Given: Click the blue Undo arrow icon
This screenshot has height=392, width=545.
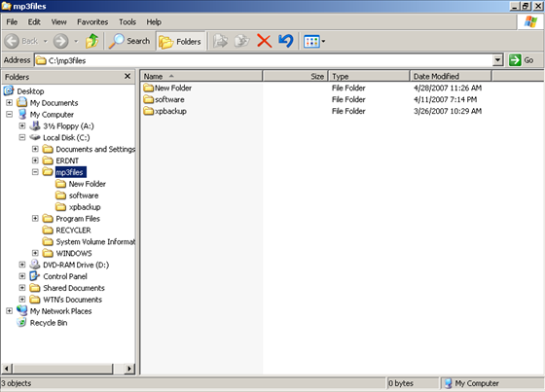Looking at the screenshot, I should (286, 41).
